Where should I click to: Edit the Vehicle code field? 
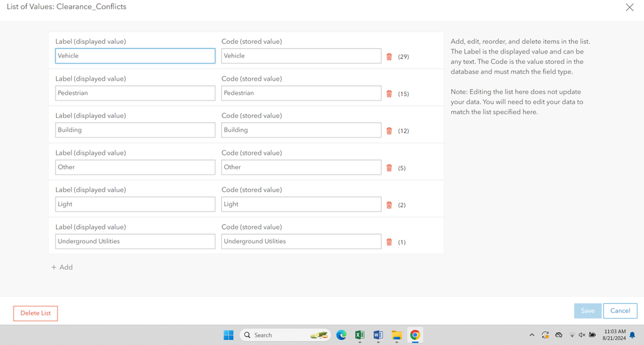click(301, 56)
